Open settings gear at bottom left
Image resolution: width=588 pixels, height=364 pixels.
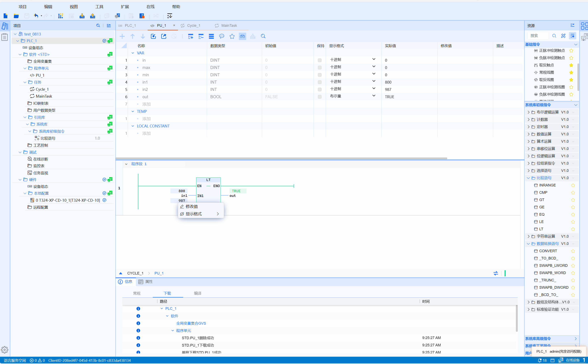(5, 350)
